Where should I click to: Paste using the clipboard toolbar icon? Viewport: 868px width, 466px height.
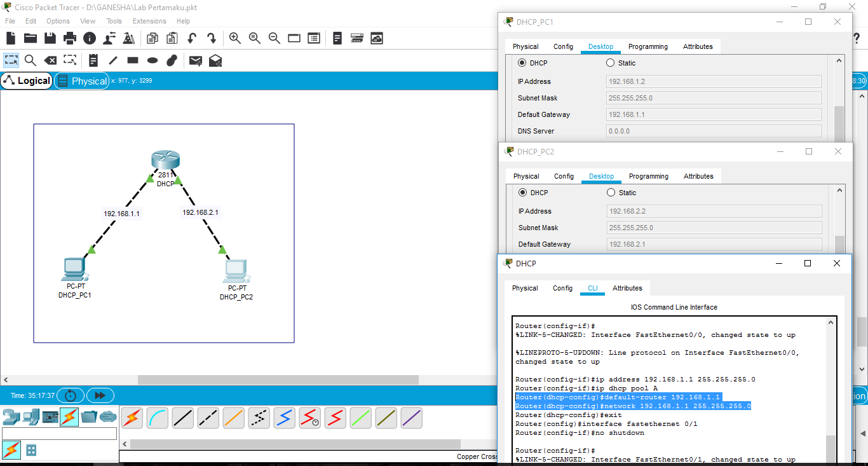point(172,38)
